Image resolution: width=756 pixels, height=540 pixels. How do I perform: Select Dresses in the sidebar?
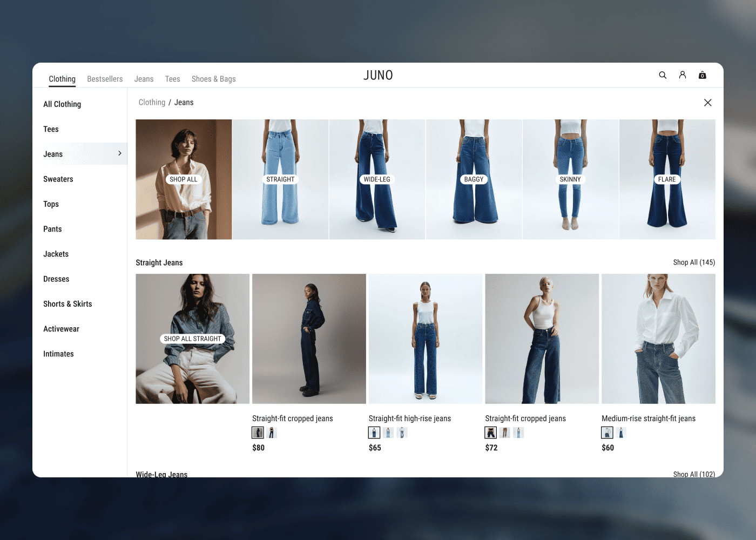[56, 279]
